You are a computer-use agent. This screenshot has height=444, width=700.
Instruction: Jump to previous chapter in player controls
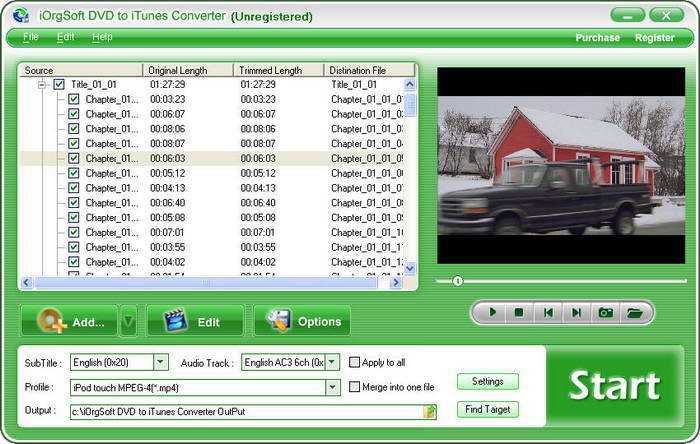(x=548, y=312)
